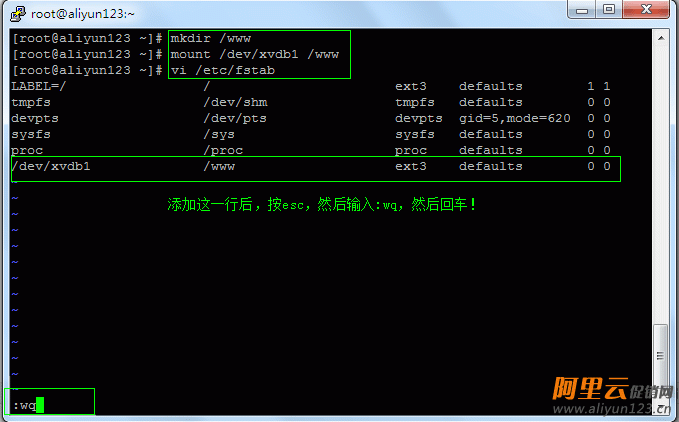Minimize the PuTTY terminal window

coord(581,11)
